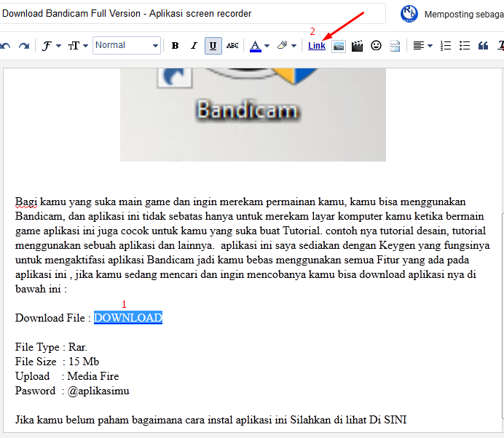Toggle strikethrough formatting
504x438 pixels.
[x=232, y=46]
